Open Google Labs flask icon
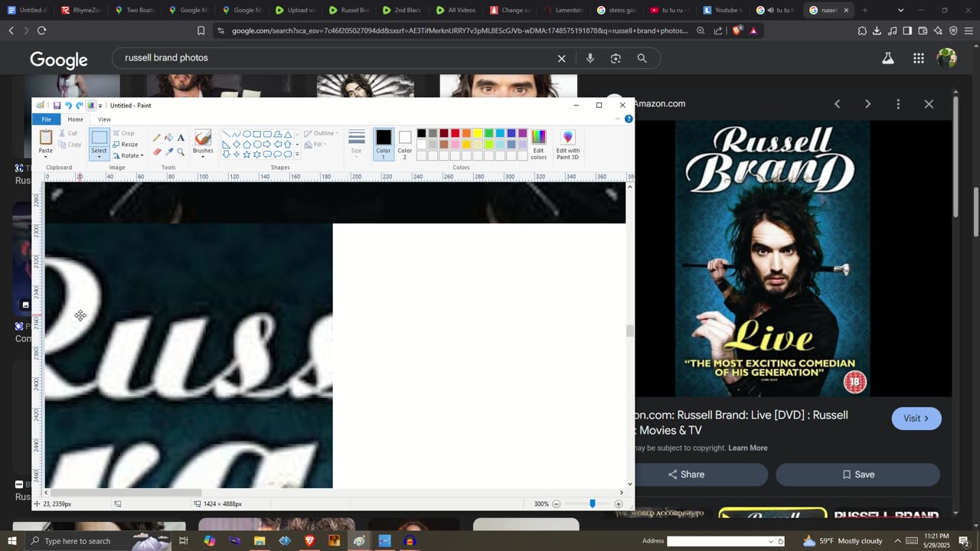This screenshot has width=980, height=551. [888, 58]
